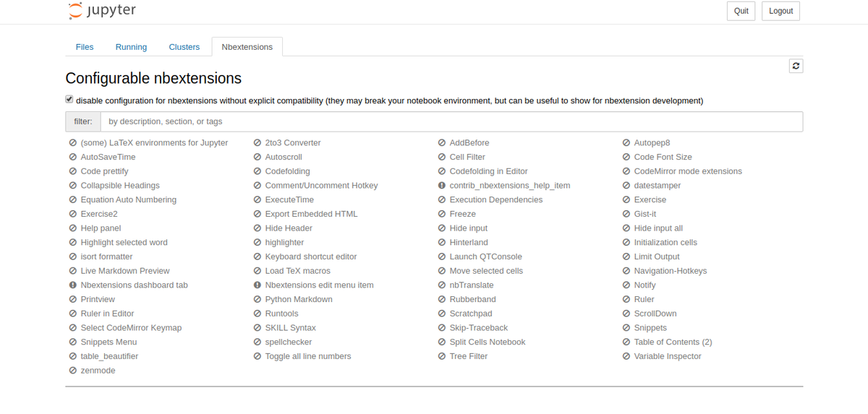Open the Hinterland extension entry
868x414 pixels.
point(468,242)
